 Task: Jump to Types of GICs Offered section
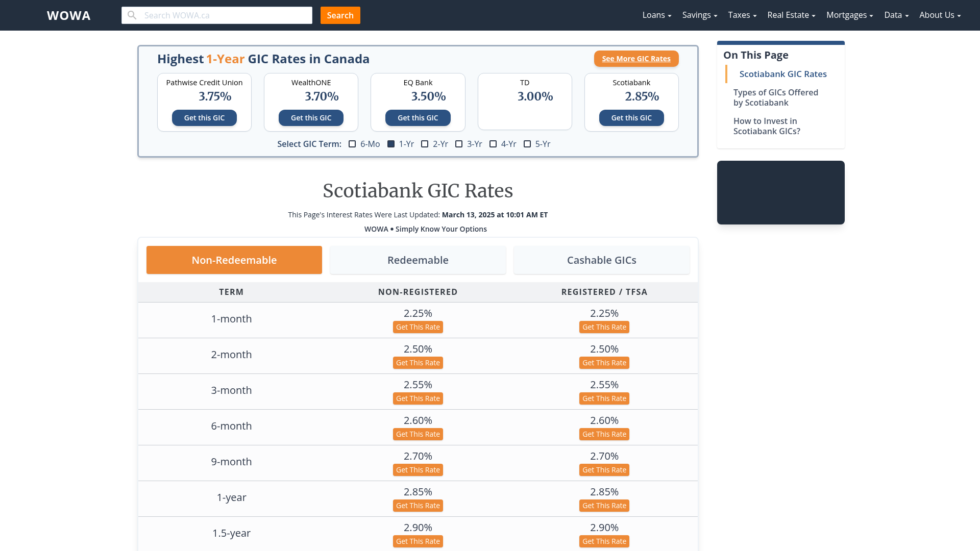pyautogui.click(x=776, y=97)
